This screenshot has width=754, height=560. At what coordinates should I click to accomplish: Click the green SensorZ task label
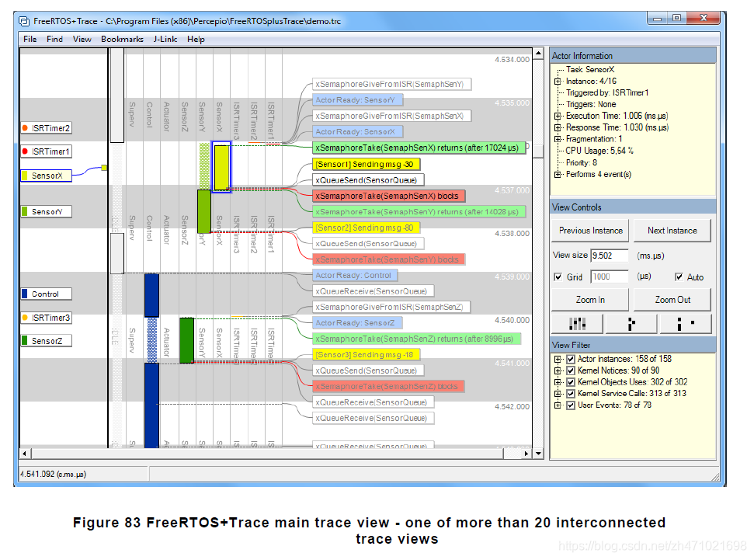click(x=46, y=341)
